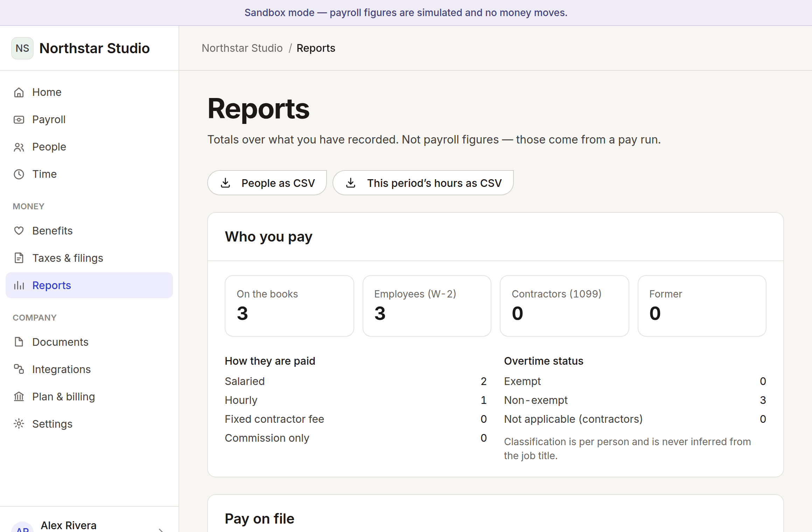Click the MONEY section label
This screenshot has width=812, height=532.
(29, 206)
